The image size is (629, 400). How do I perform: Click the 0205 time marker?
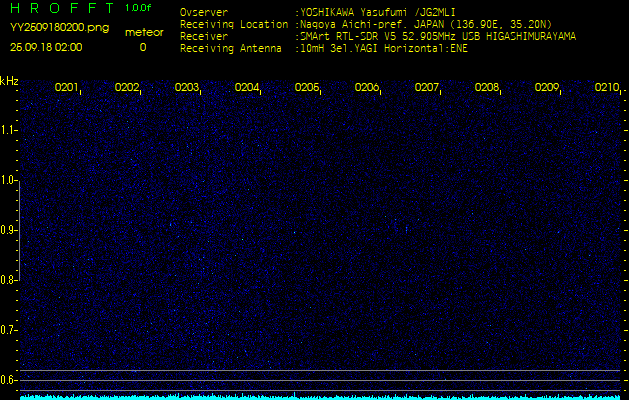[306, 87]
